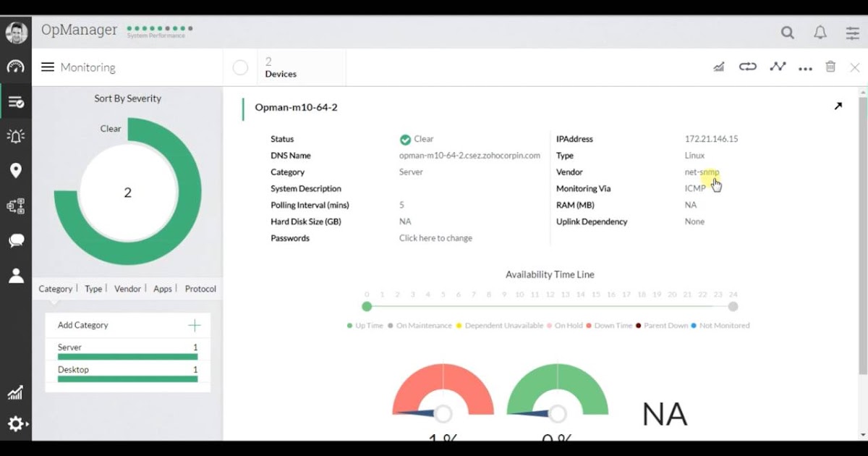The image size is (868, 456).
Task: Click the search magnifier icon
Action: (788, 33)
